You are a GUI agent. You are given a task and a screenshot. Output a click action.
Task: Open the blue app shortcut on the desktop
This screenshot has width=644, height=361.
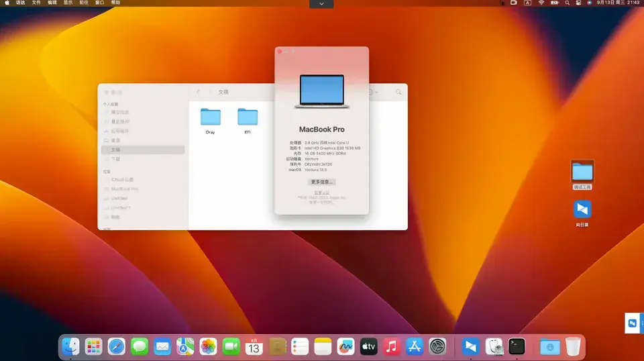[582, 209]
